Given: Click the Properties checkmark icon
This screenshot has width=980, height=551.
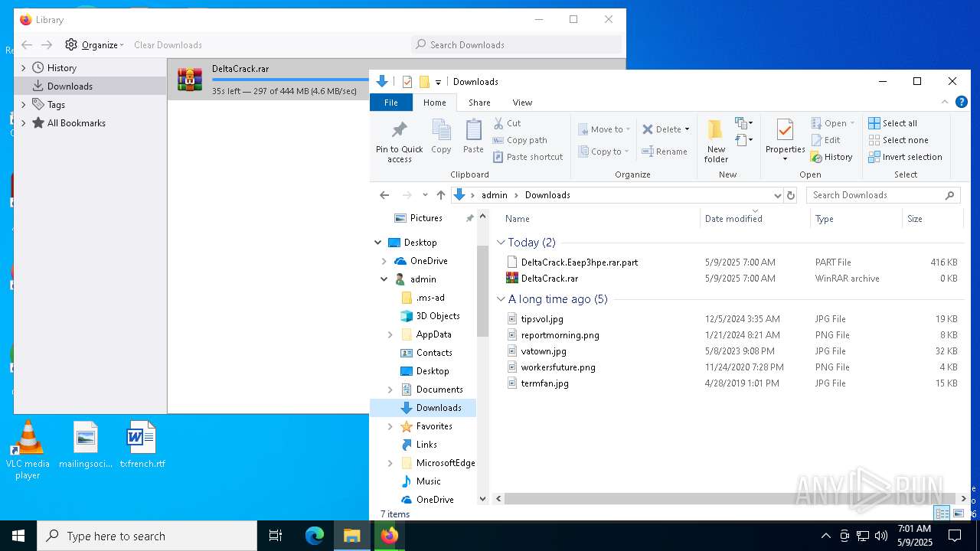Looking at the screenshot, I should (785, 130).
